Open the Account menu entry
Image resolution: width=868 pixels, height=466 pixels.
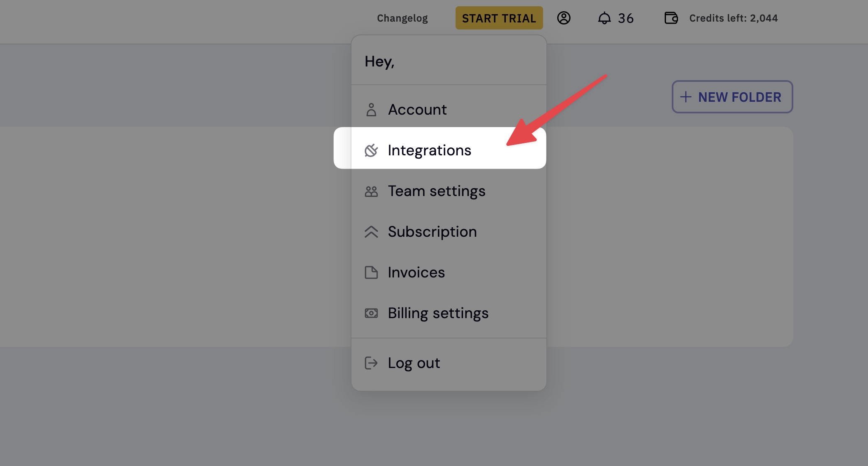click(x=417, y=110)
